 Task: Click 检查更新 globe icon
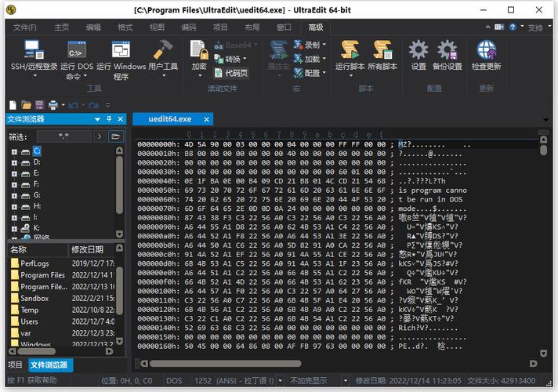[x=486, y=50]
